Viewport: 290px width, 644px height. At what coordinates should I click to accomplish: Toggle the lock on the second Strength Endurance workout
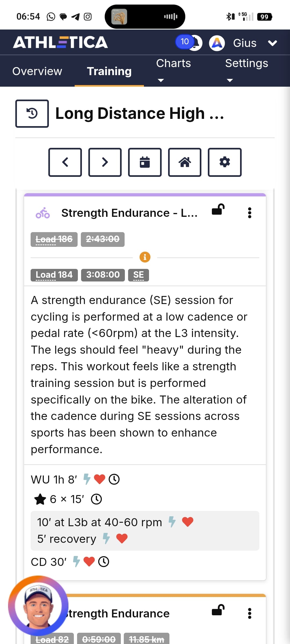click(x=218, y=610)
